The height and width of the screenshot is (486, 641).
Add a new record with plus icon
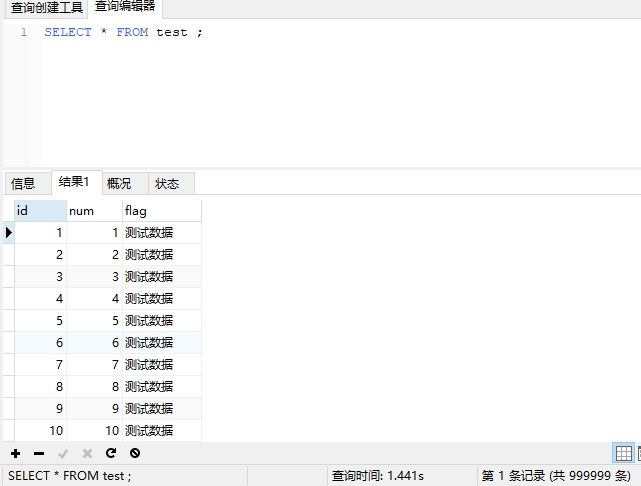point(16,453)
